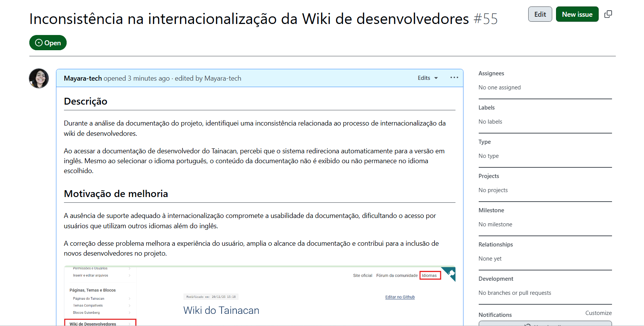Click the "None yet" relationships text
Image resolution: width=644 pixels, height=326 pixels.
click(490, 259)
